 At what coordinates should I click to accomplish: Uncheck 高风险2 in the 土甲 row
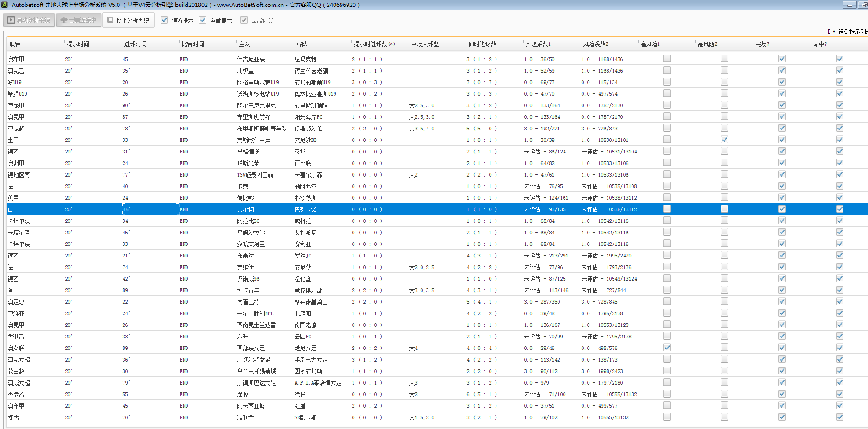pyautogui.click(x=724, y=140)
